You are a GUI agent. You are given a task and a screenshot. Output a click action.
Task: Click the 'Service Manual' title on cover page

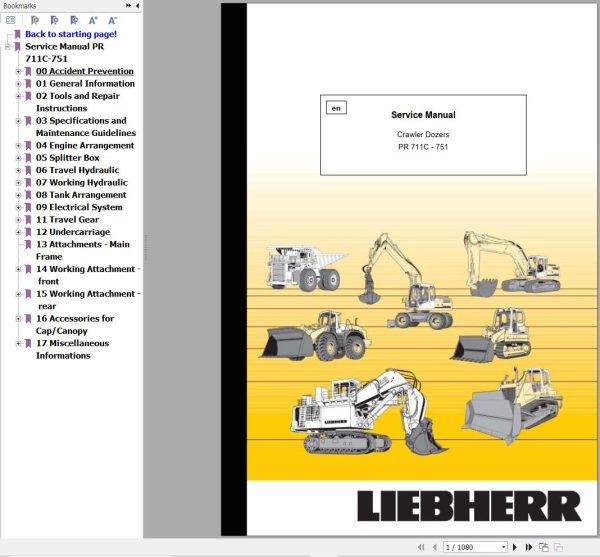[x=423, y=115]
